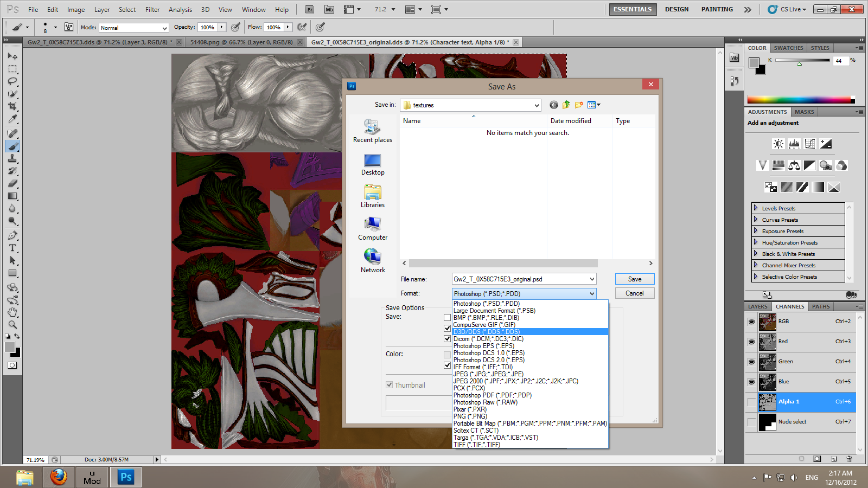The image size is (868, 488).
Task: Pick the Eyedropper tool
Action: (x=12, y=119)
